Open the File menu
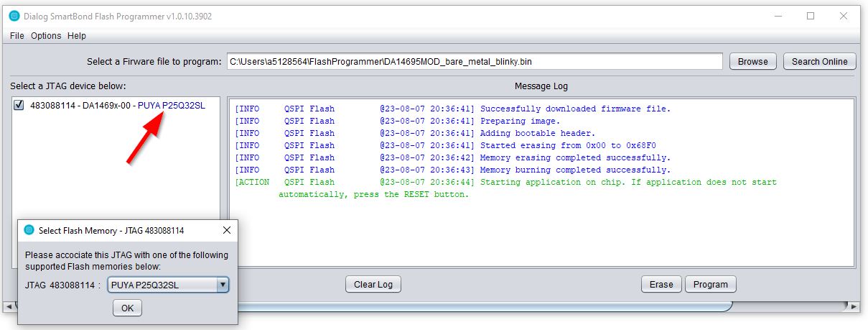 17,35
